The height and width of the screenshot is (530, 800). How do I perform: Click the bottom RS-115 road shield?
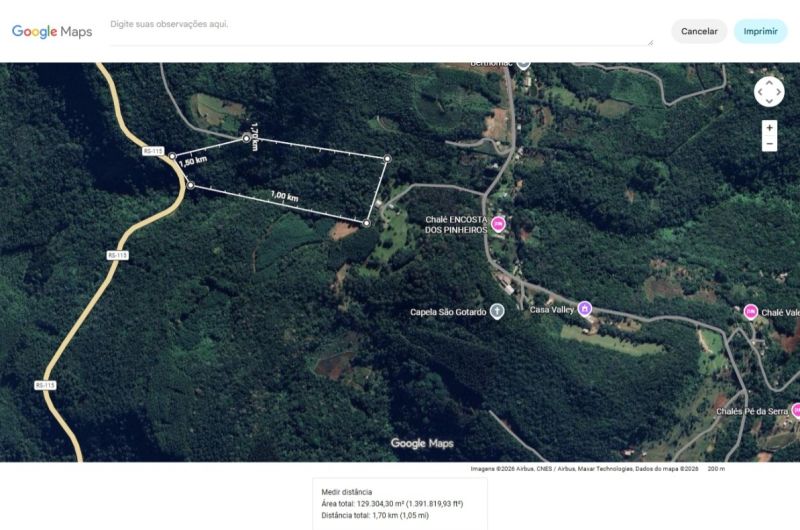(x=45, y=385)
